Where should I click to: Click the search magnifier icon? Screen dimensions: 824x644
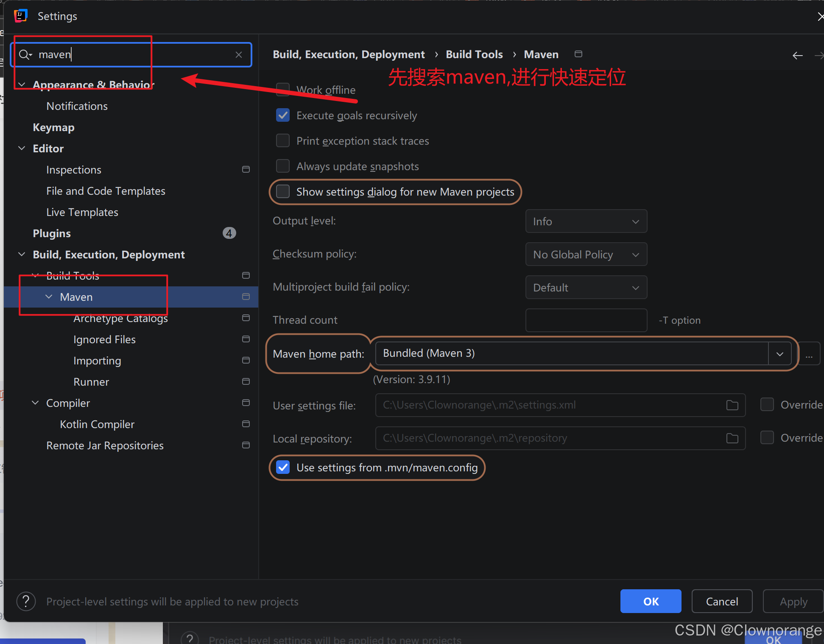point(25,55)
